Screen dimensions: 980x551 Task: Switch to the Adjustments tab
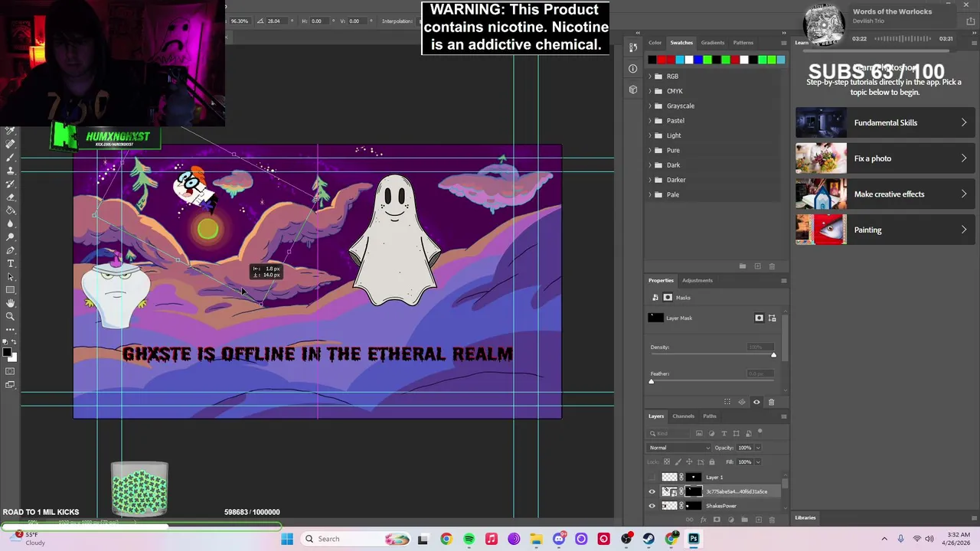coord(697,280)
